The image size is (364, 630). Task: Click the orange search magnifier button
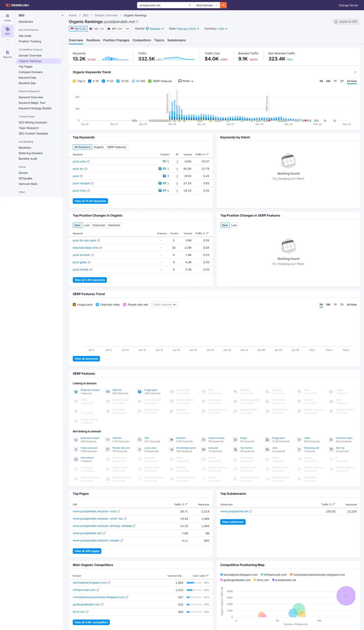click(x=223, y=5)
